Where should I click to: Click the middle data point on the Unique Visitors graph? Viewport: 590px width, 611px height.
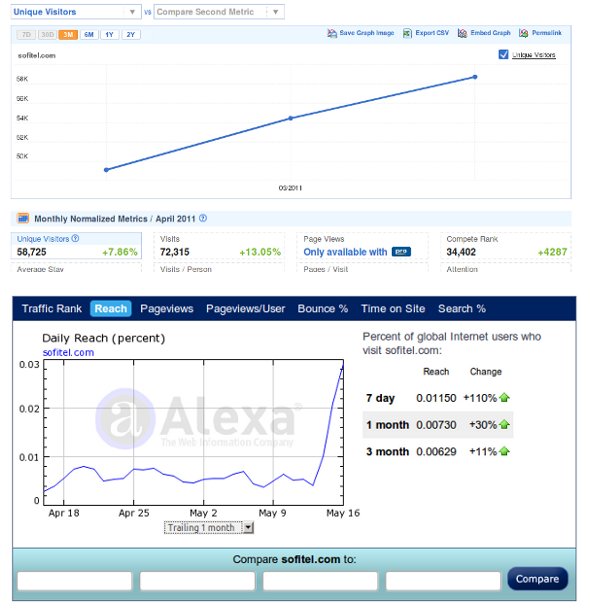click(290, 118)
